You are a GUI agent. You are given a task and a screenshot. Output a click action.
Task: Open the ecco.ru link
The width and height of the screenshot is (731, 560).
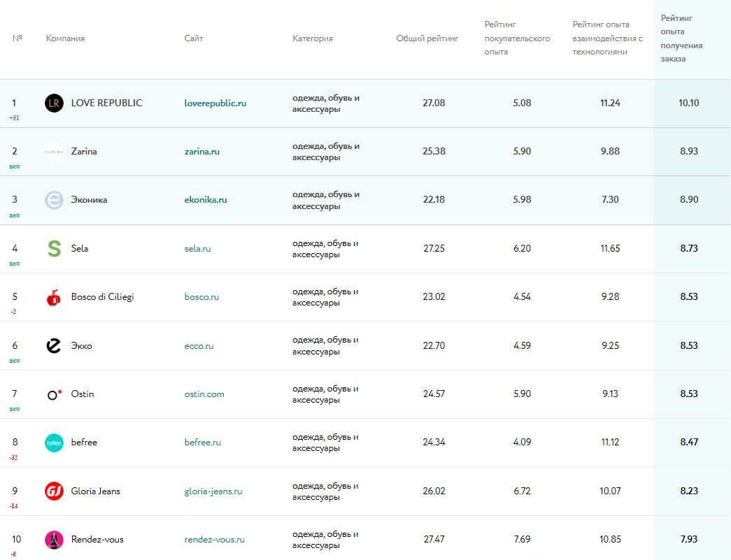pyautogui.click(x=199, y=346)
